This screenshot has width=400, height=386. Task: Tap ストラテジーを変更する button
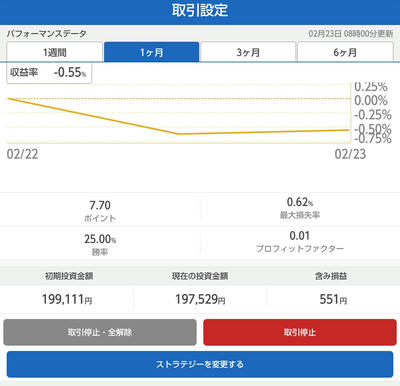pos(200,364)
